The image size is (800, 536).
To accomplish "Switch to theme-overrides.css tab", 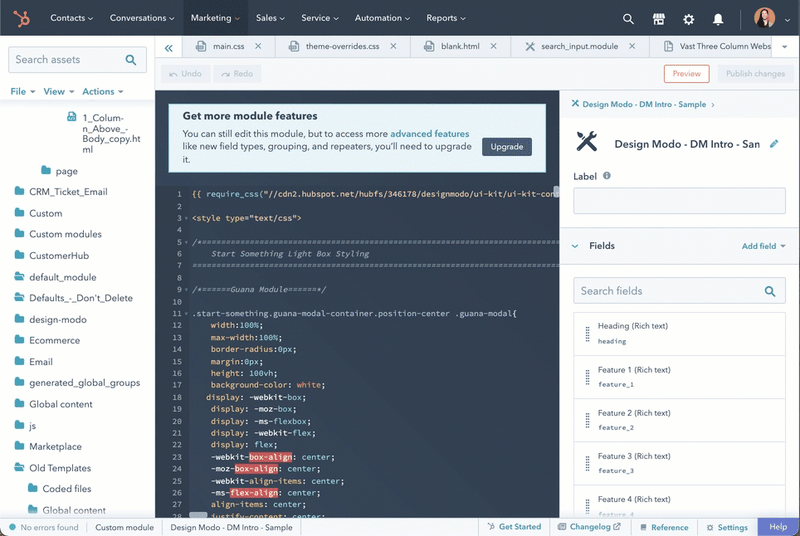I will [x=342, y=47].
